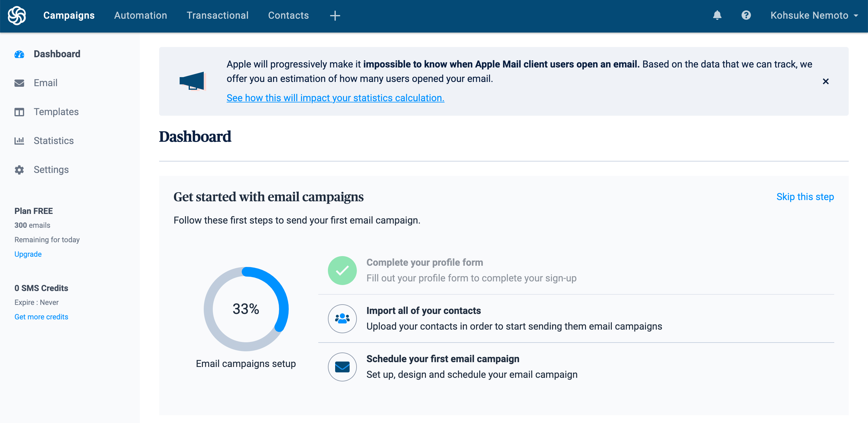Click the Skip this step link
The height and width of the screenshot is (423, 868).
pos(805,197)
